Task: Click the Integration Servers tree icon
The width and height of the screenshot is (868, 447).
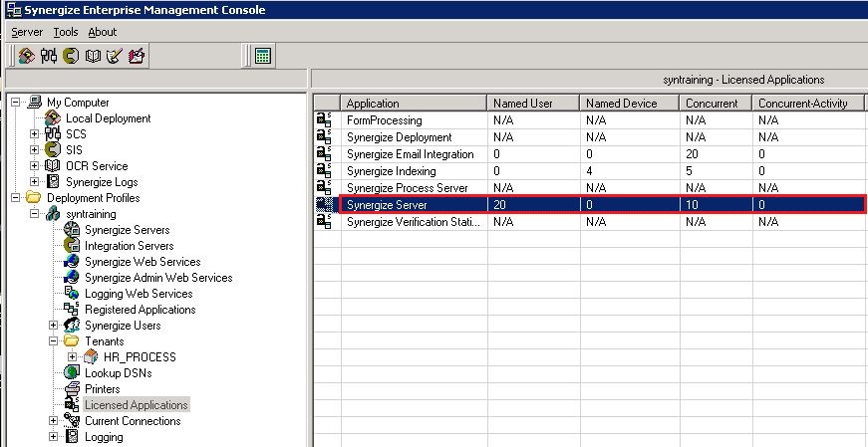Action: (x=72, y=245)
